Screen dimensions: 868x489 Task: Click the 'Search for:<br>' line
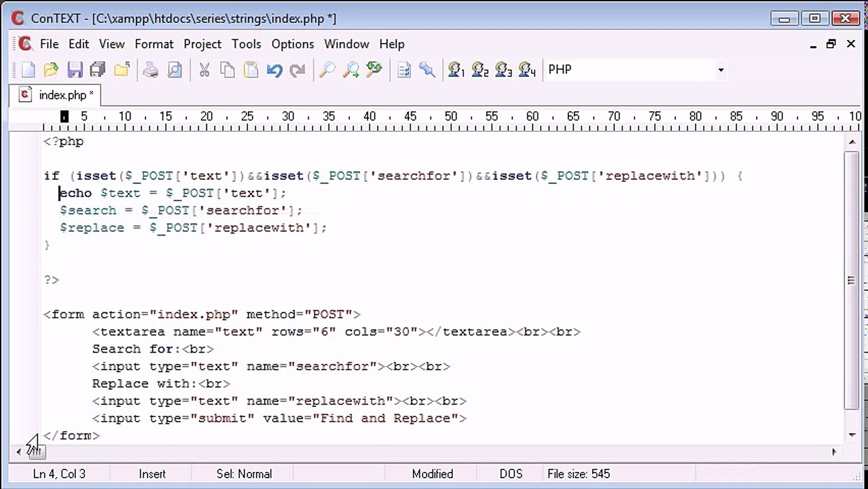point(153,349)
